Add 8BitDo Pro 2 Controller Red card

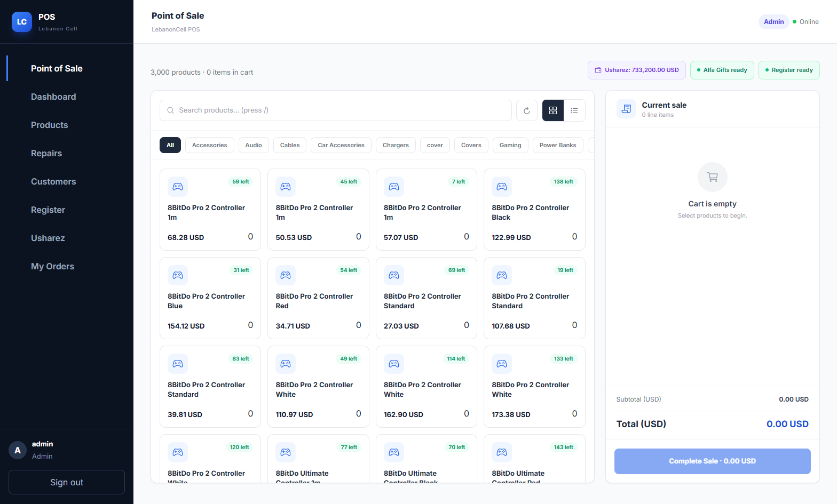click(x=318, y=298)
